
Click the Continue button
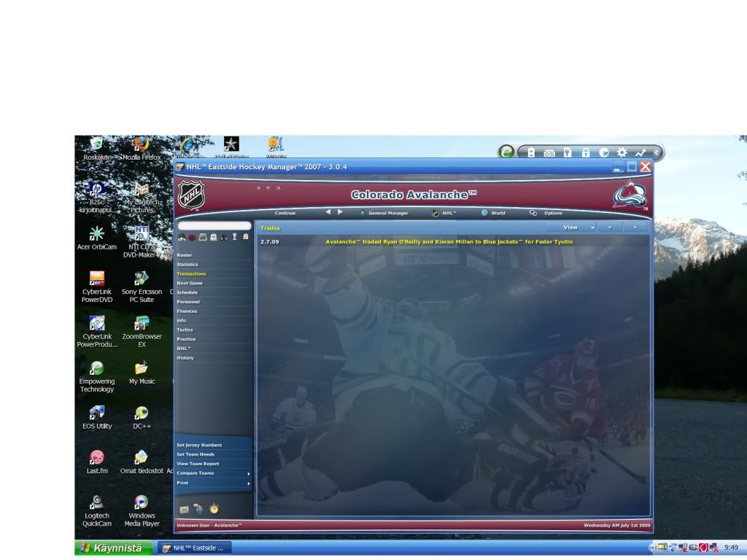pos(285,213)
